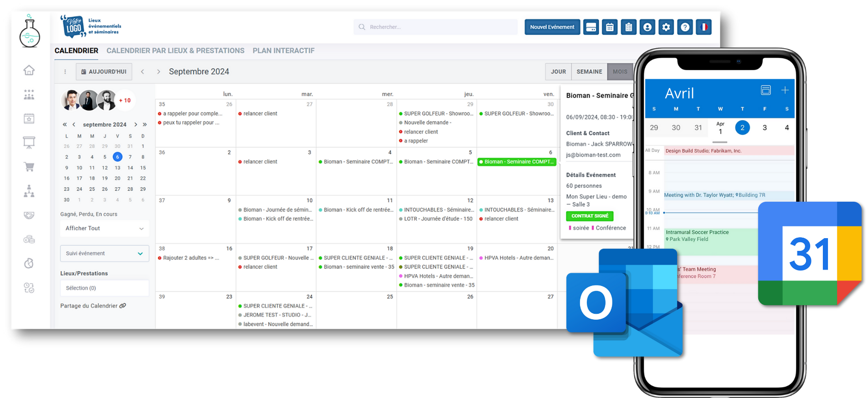Switch to JOUR view

(558, 71)
